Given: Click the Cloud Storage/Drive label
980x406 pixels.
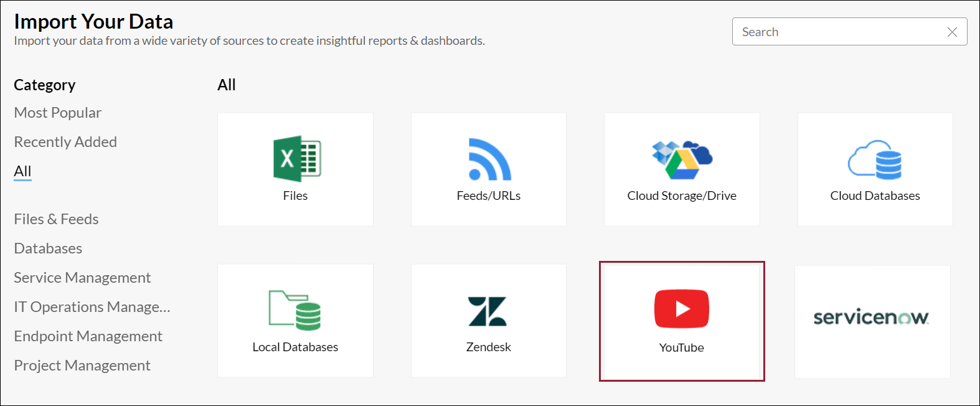Looking at the screenshot, I should (x=682, y=196).
